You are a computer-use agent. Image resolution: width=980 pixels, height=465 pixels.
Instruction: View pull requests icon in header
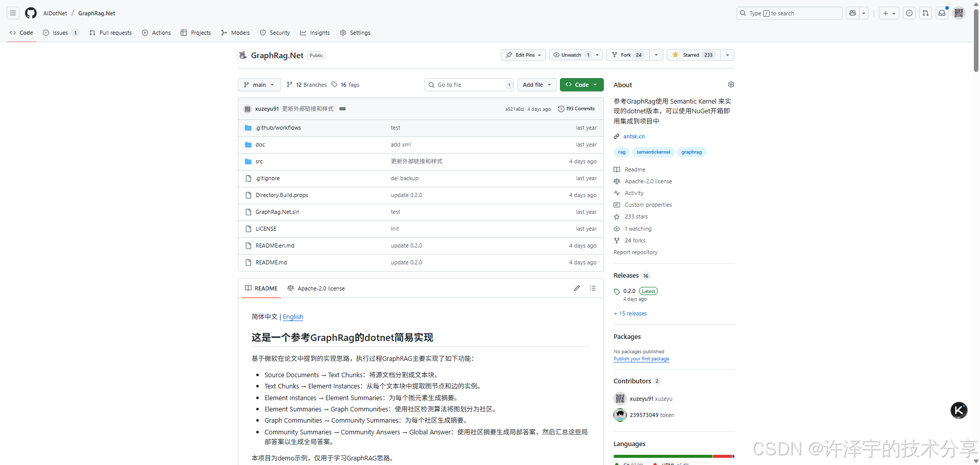(925, 13)
